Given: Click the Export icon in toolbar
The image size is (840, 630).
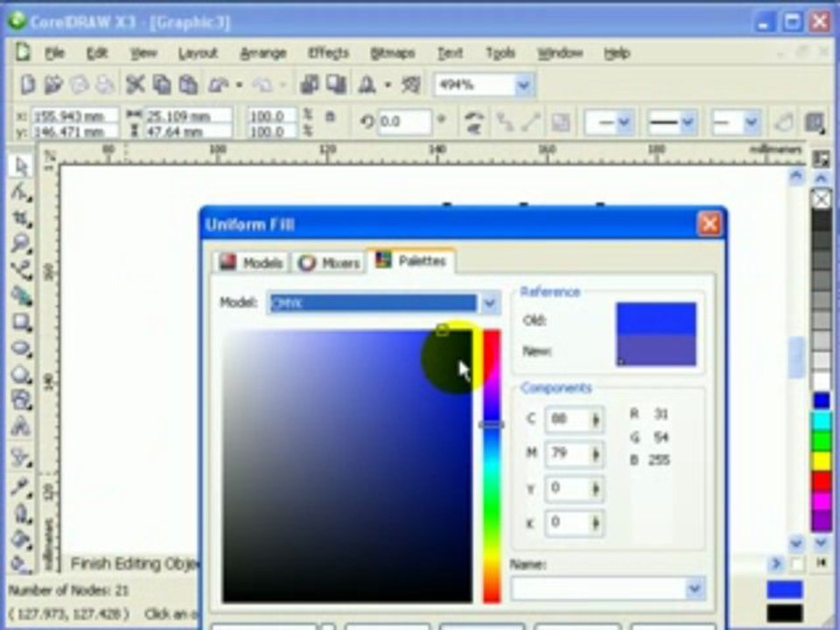Looking at the screenshot, I should 336,85.
